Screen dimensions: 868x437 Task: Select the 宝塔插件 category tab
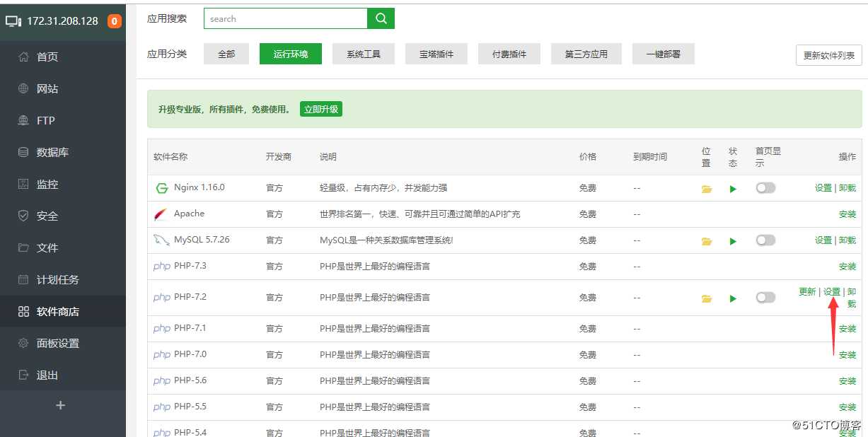pyautogui.click(x=436, y=54)
